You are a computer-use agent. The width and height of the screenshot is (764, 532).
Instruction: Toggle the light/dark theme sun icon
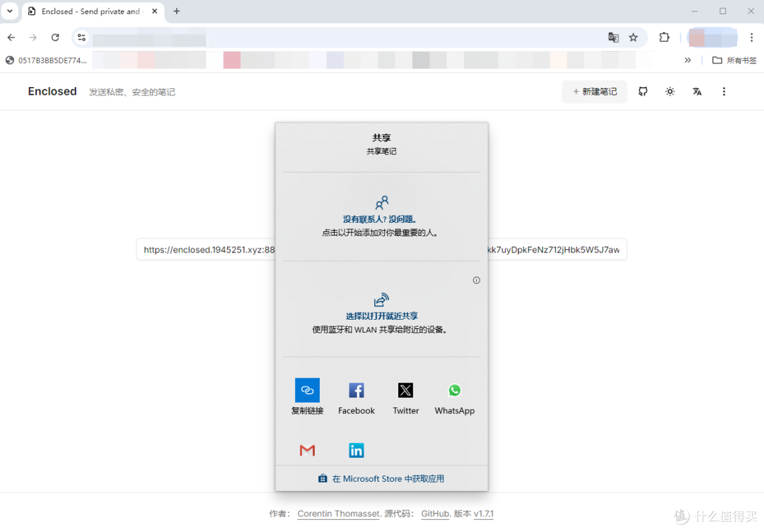(x=670, y=91)
